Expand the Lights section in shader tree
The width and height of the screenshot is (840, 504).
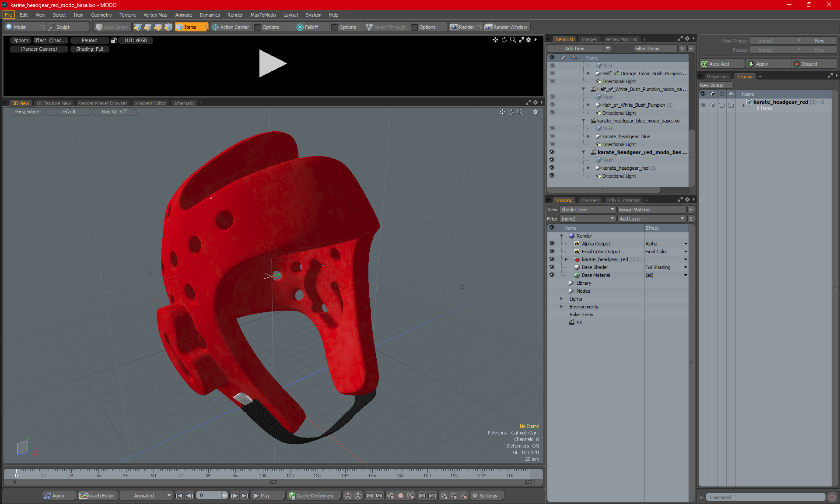pyautogui.click(x=562, y=298)
